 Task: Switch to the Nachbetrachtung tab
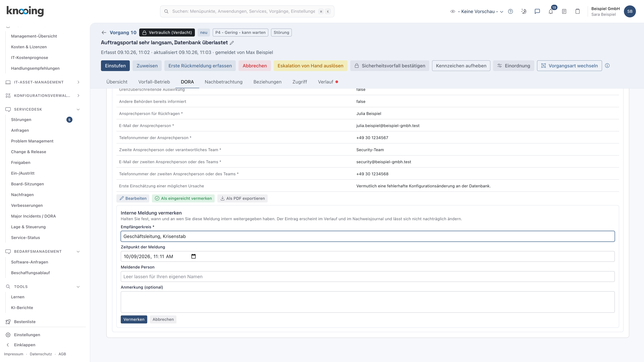pos(224,82)
